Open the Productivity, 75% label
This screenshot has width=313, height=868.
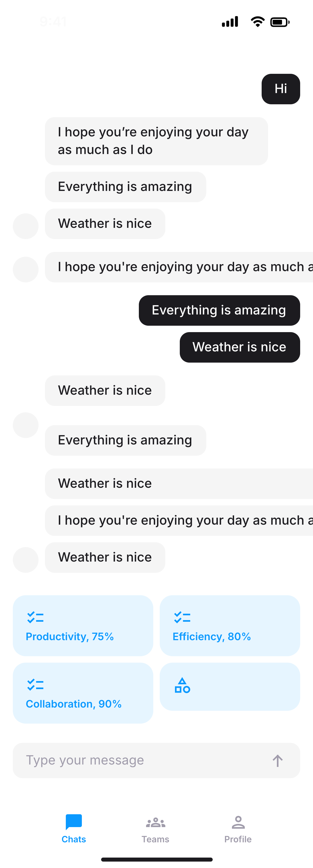coord(70,636)
